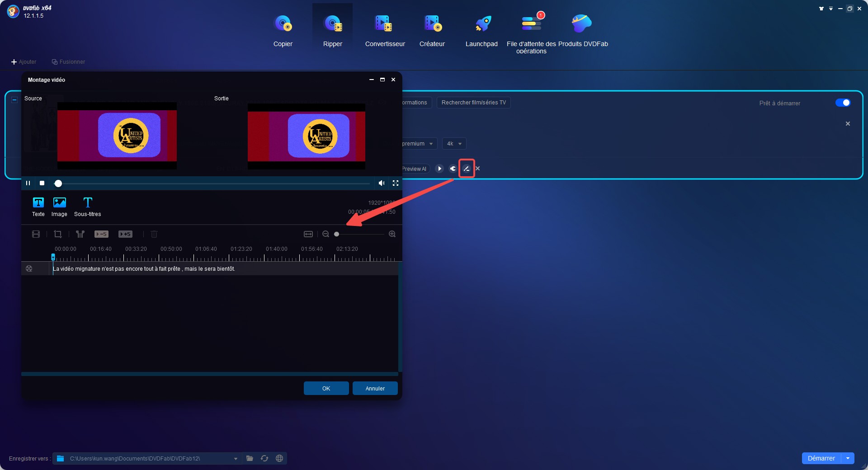Click the refresh icon beside output path
Image resolution: width=868 pixels, height=470 pixels.
[x=264, y=458]
